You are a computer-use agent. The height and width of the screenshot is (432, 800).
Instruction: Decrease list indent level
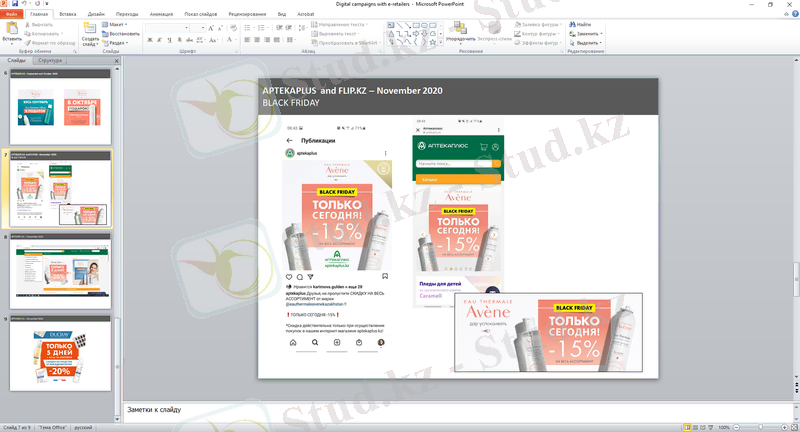pos(279,28)
